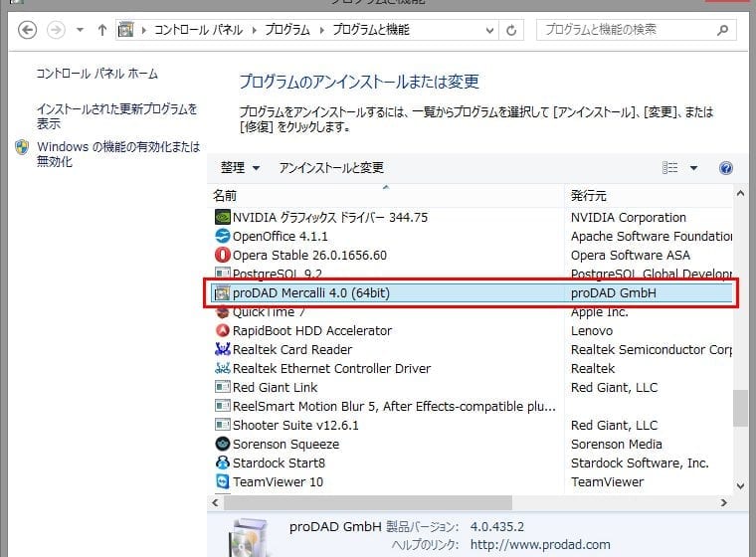This screenshot has width=756, height=557.
Task: Change view with the view icon
Action: point(669,168)
